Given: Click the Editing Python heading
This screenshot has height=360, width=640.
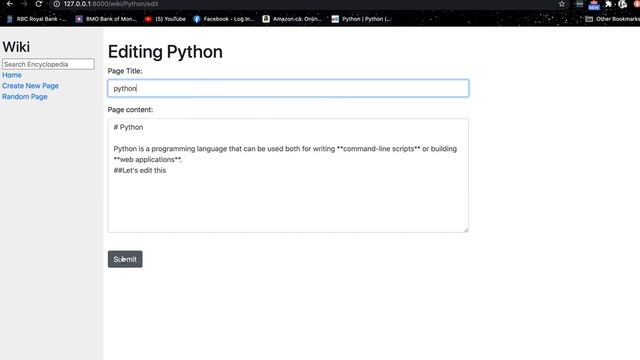Looking at the screenshot, I should pyautogui.click(x=165, y=52).
